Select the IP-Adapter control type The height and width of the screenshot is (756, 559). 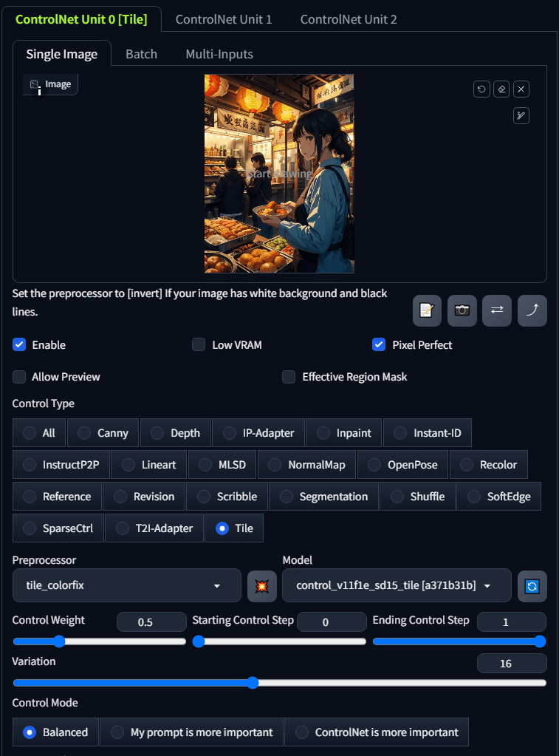click(x=258, y=433)
